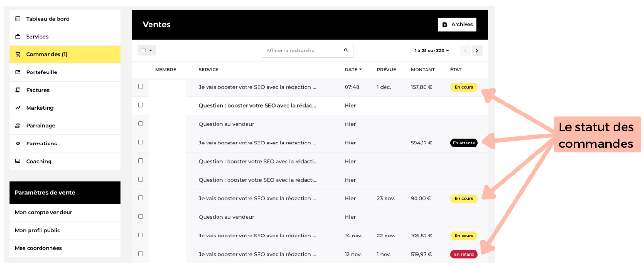
Task: Click the Services bag icon
Action: (x=18, y=37)
